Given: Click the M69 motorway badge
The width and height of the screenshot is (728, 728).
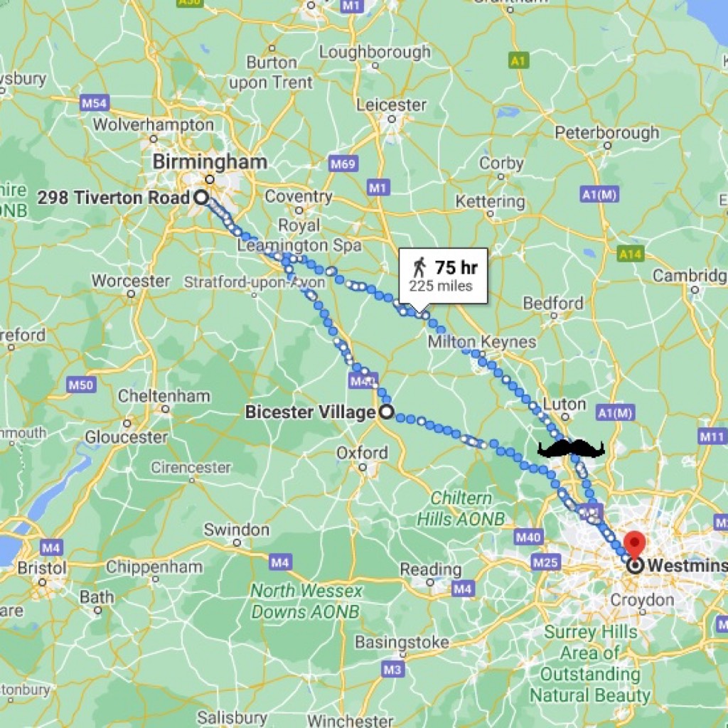Looking at the screenshot, I should coord(343,164).
